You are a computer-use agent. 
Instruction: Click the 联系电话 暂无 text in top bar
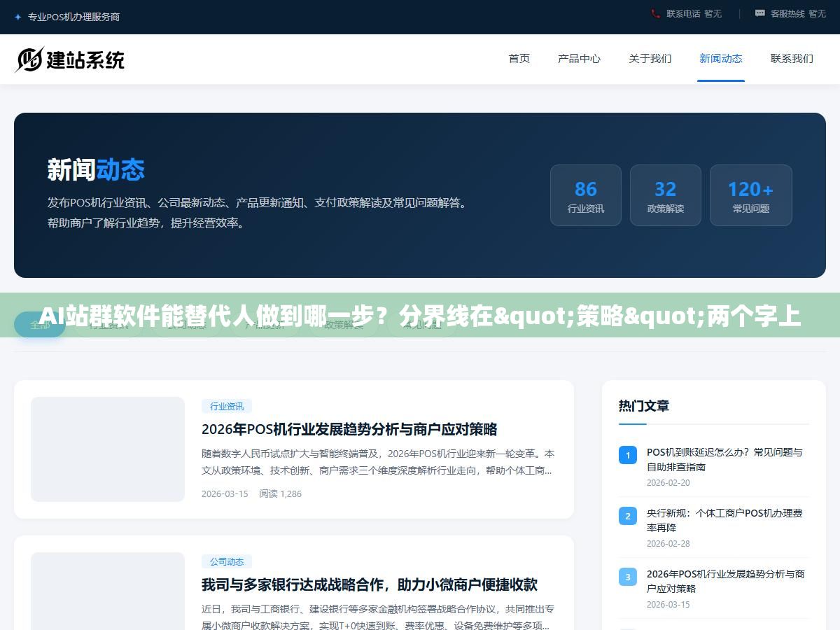point(694,13)
